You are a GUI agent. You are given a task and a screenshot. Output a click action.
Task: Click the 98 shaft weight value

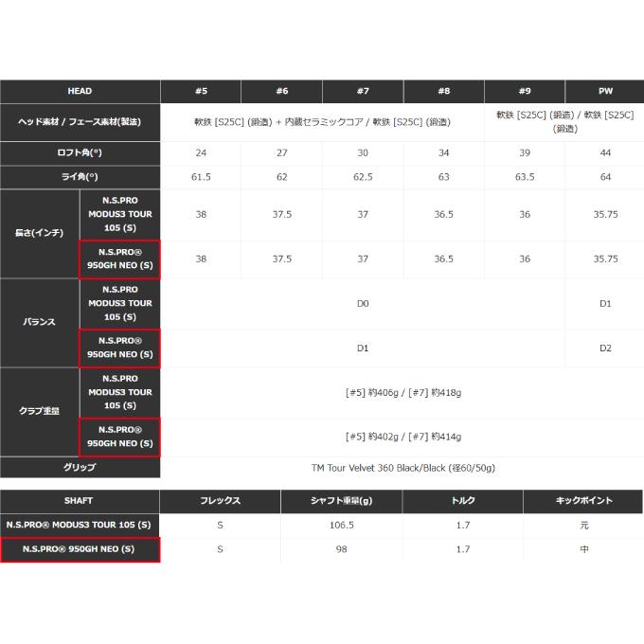341,549
